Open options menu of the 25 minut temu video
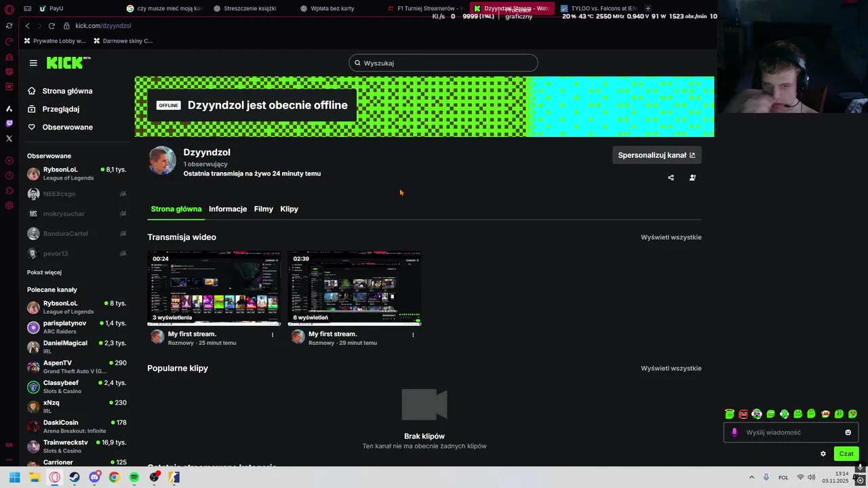Screen dimensions: 868x488 273,334
